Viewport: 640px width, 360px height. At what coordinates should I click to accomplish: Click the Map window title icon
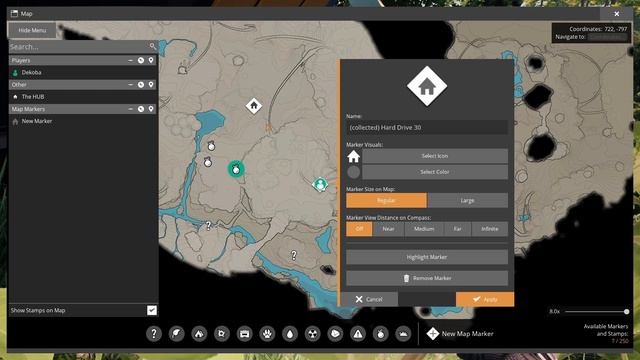point(14,13)
